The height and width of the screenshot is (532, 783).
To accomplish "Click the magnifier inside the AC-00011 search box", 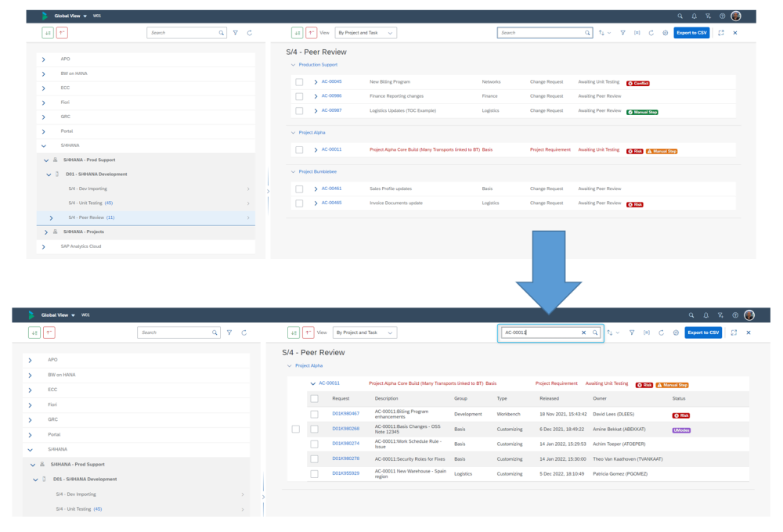I will pyautogui.click(x=595, y=332).
